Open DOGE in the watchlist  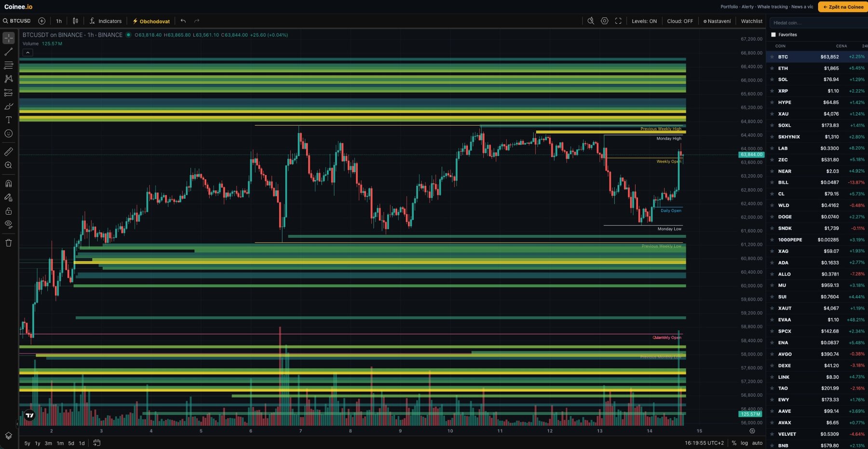[x=817, y=217]
